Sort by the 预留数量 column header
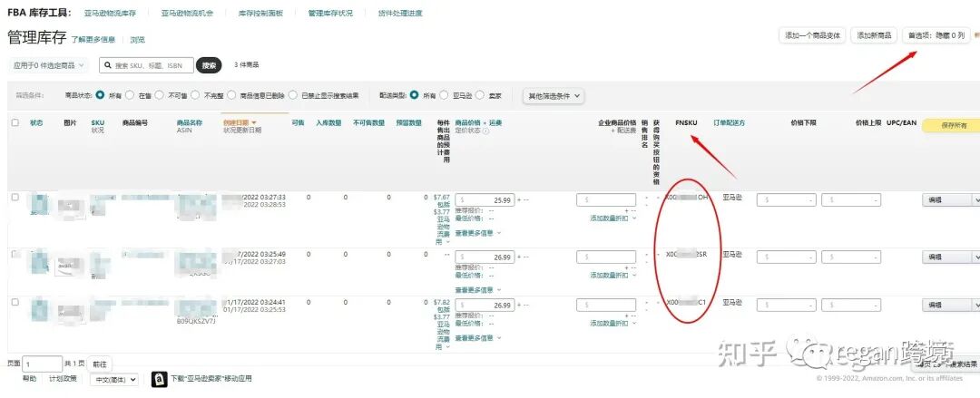The image size is (980, 398). [x=408, y=123]
